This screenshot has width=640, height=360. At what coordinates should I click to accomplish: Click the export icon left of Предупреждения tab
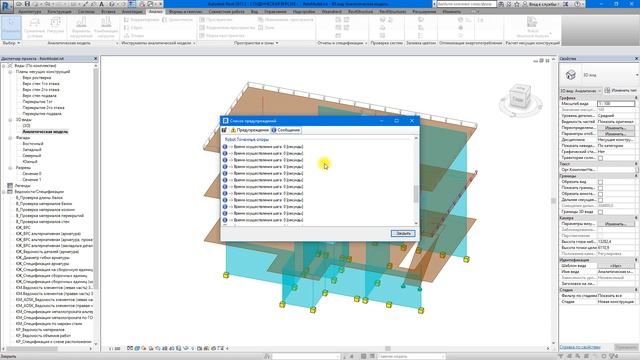pyautogui.click(x=224, y=130)
